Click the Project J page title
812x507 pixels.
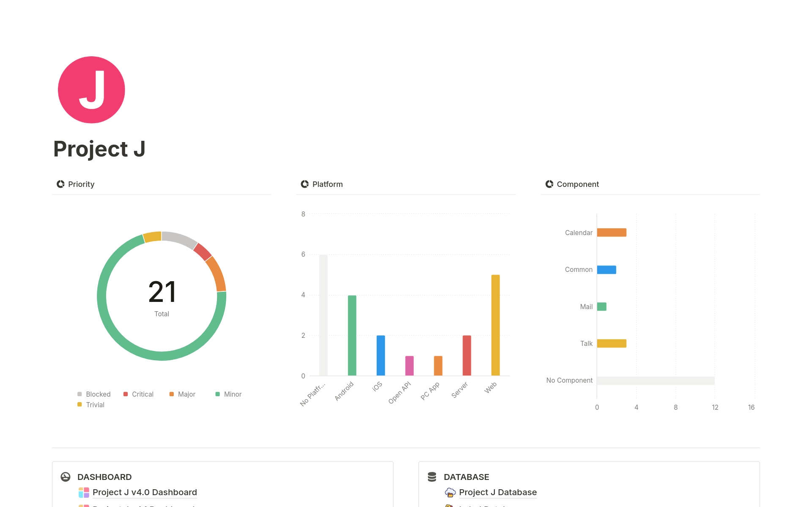click(x=99, y=149)
